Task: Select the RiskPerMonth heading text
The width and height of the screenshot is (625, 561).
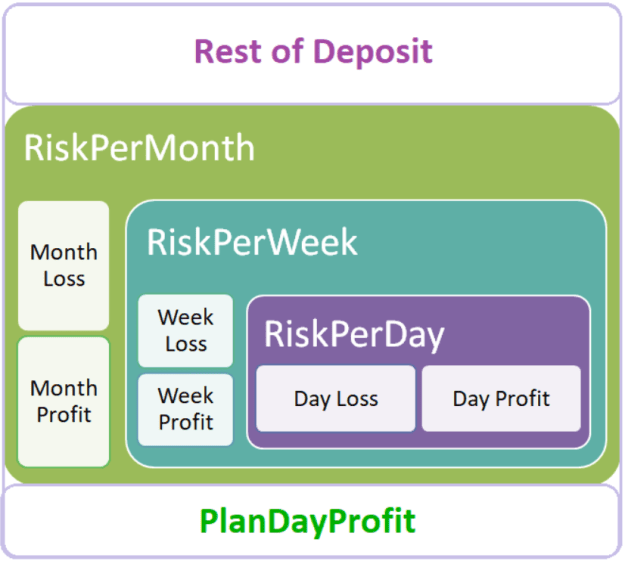Action: (x=139, y=148)
